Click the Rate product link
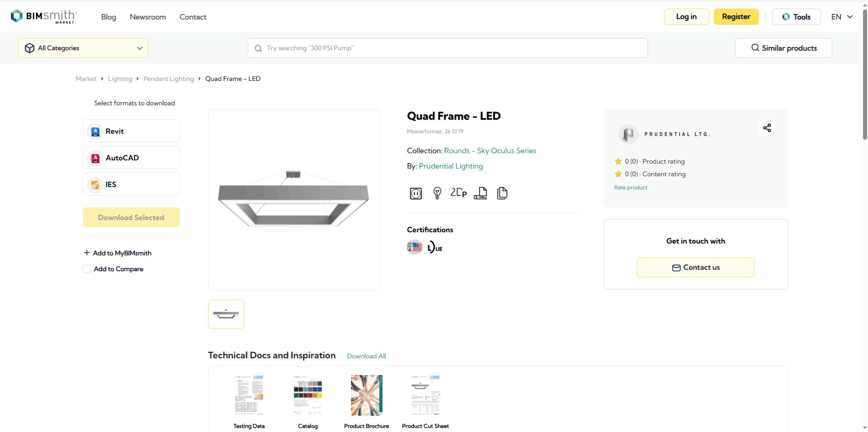 pos(630,187)
